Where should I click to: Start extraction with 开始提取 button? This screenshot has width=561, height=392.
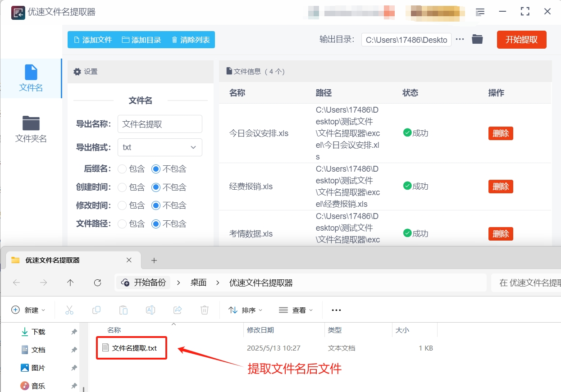coord(521,40)
